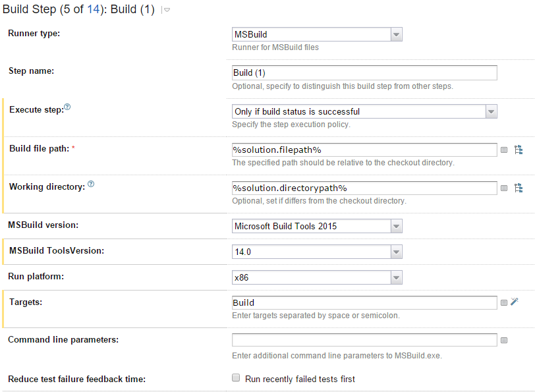535x392 pixels.
Task: Open MSBuild version dropdown
Action: (x=317, y=226)
